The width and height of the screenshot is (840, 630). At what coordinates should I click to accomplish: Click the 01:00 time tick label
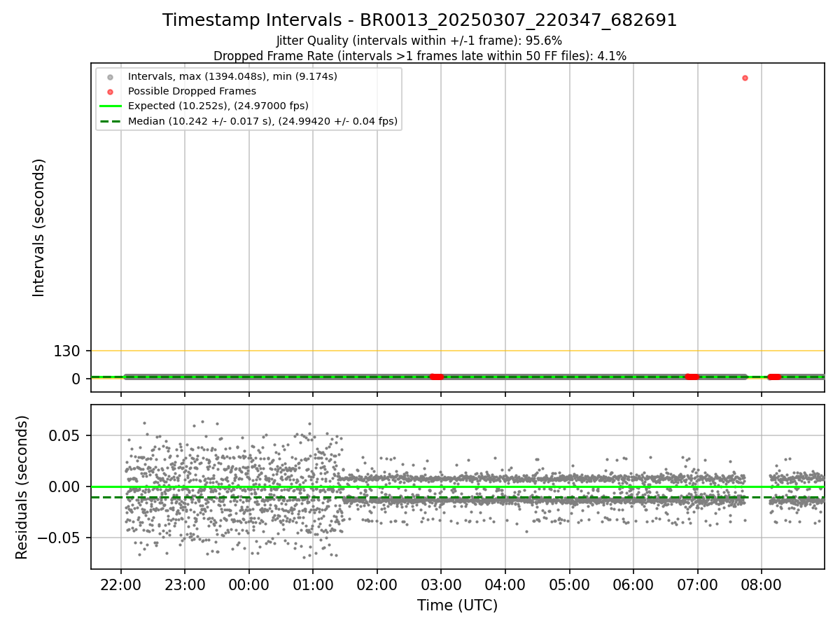point(313,584)
